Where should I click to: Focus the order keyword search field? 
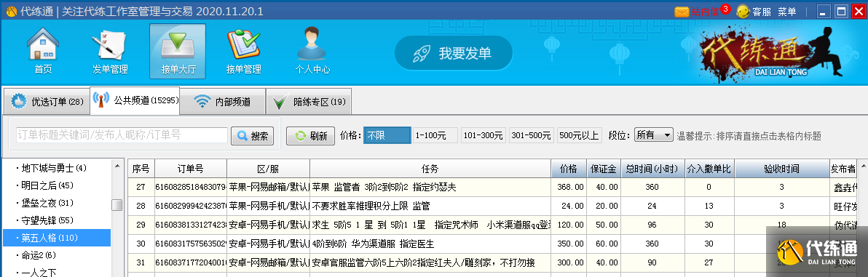tap(122, 135)
